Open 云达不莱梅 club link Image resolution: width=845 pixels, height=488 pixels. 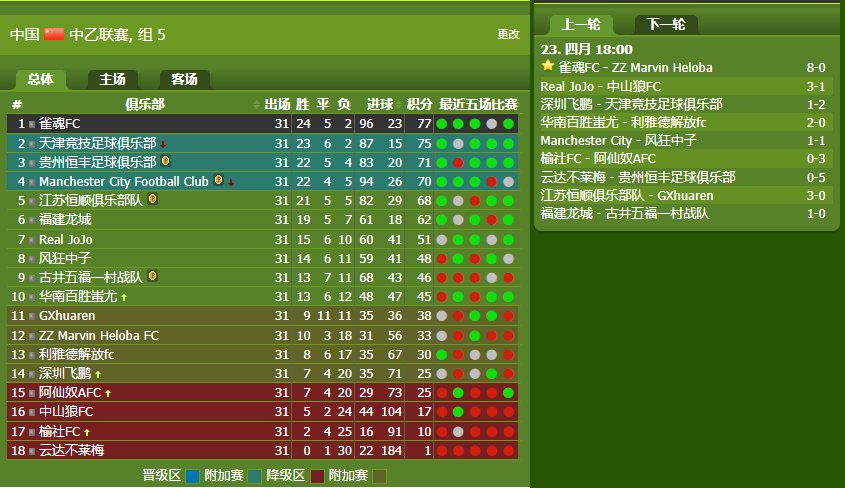(71, 450)
